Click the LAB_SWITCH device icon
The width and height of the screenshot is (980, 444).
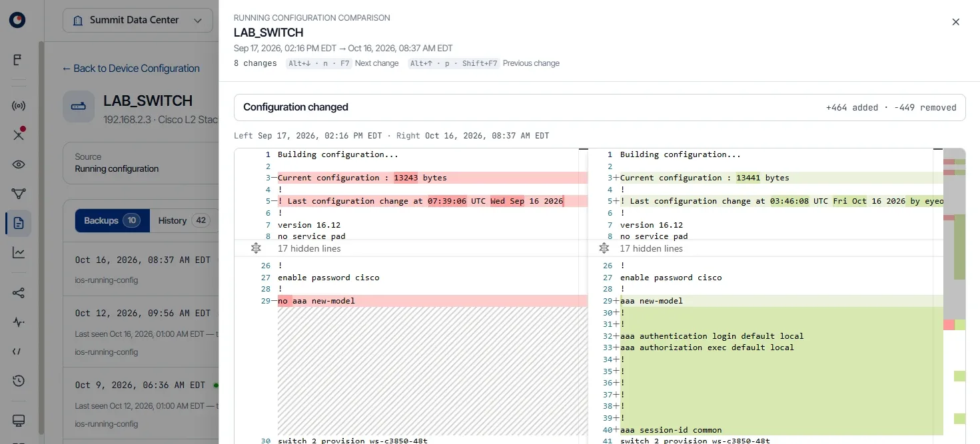79,107
